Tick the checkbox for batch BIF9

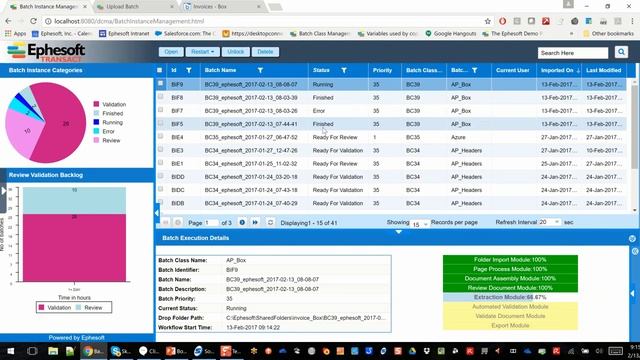coord(160,83)
